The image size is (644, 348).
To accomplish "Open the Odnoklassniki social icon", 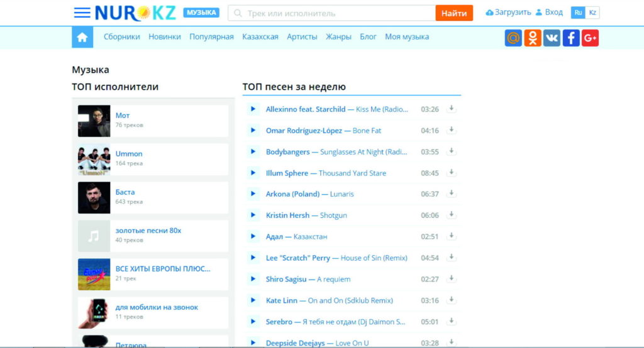I will tap(532, 38).
